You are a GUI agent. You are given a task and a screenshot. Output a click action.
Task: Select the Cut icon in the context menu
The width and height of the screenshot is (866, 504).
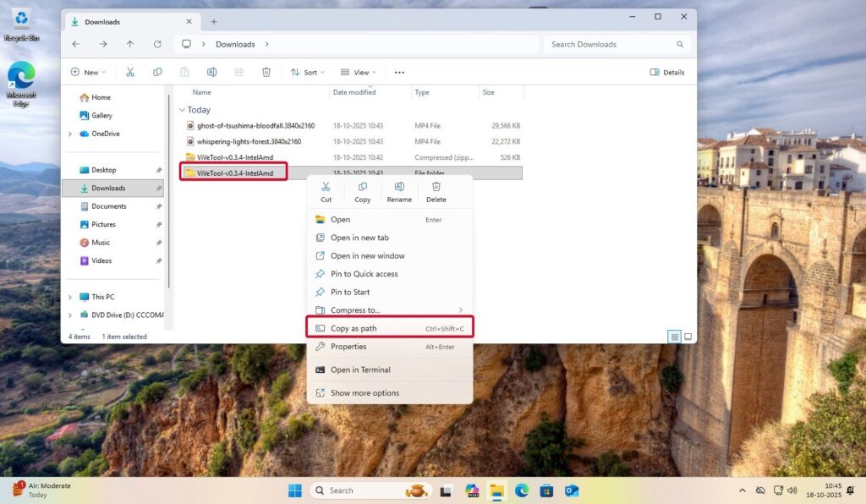tap(326, 189)
